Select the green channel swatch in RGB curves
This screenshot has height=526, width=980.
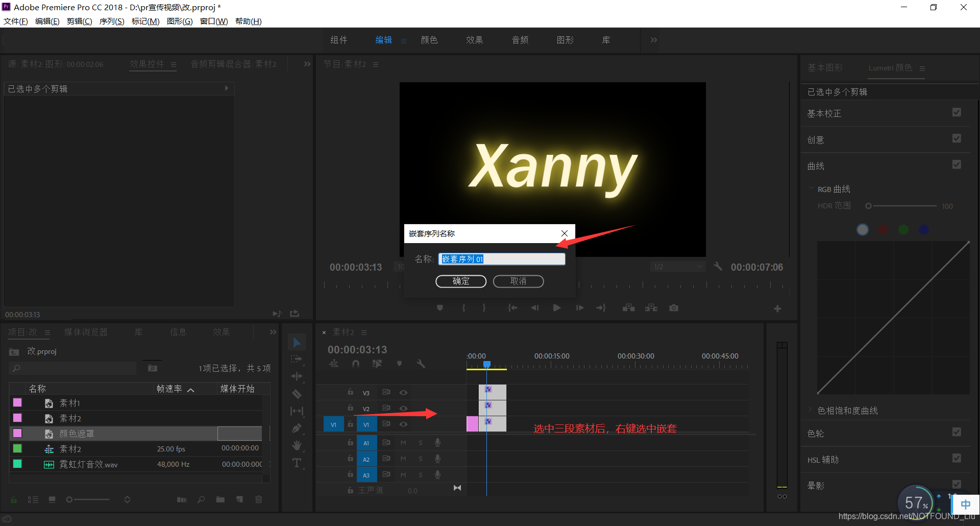pyautogui.click(x=903, y=229)
